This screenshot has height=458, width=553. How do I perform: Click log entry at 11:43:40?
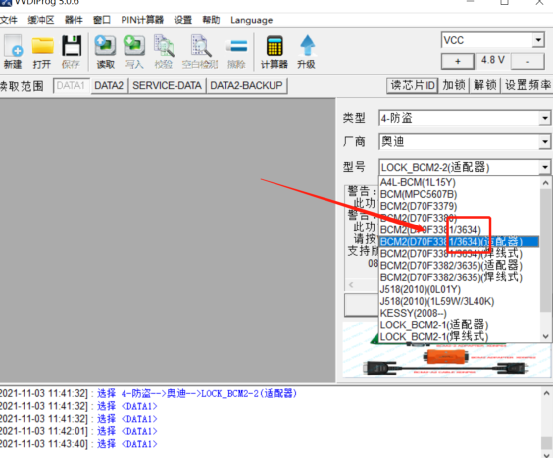pyautogui.click(x=78, y=444)
